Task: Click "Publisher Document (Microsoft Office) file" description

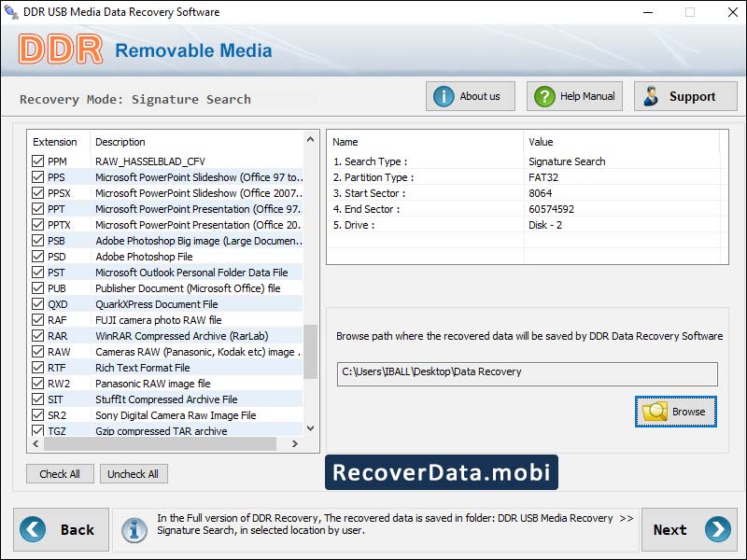Action: [x=188, y=288]
